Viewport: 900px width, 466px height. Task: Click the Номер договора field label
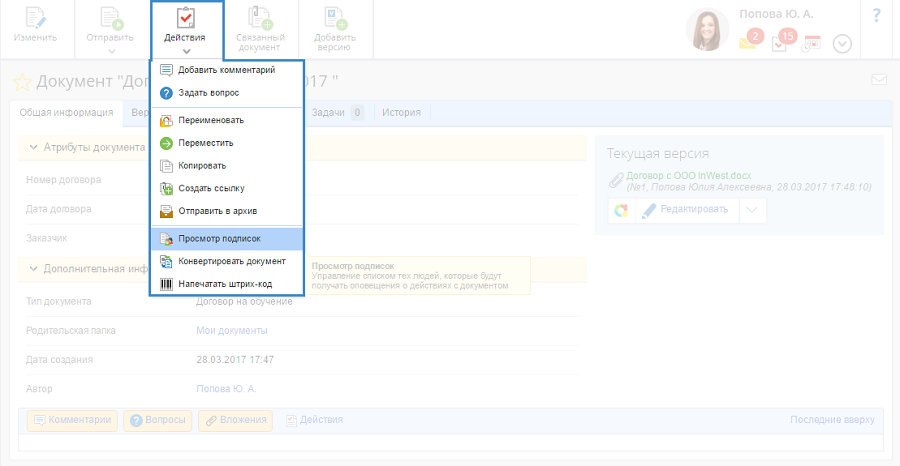point(64,180)
